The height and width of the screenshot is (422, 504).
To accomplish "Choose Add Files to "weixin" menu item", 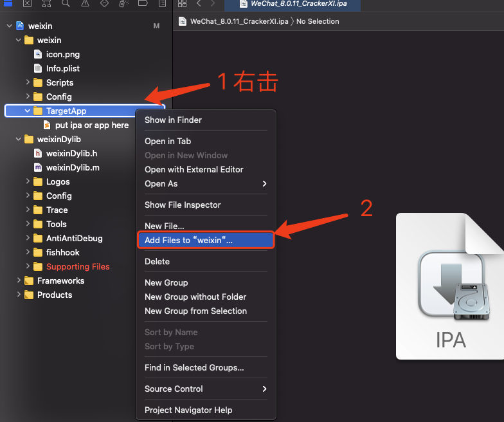I will [189, 240].
